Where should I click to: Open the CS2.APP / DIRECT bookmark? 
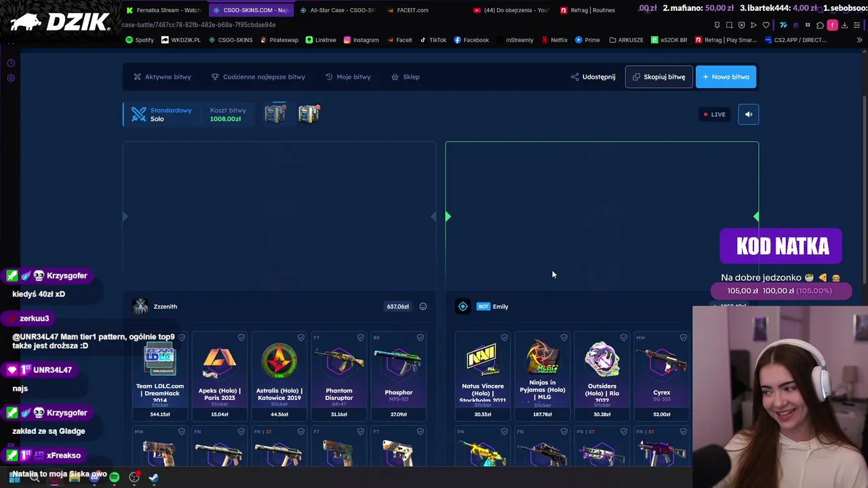[x=795, y=40]
